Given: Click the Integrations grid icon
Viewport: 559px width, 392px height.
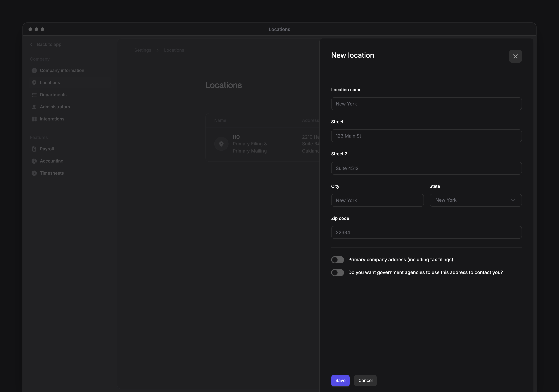Looking at the screenshot, I should (34, 119).
